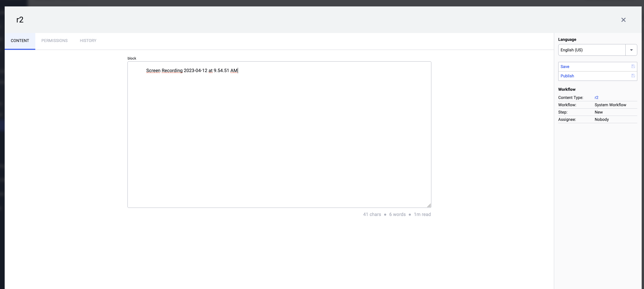This screenshot has height=289, width=644.
Task: Click the textarea resize handle
Action: click(x=429, y=205)
